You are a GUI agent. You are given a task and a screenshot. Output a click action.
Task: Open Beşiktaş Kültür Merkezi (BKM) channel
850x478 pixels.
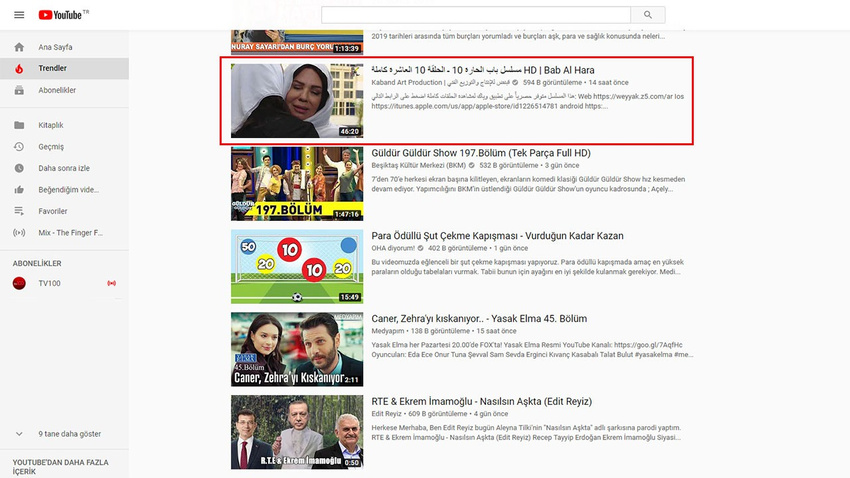418,165
